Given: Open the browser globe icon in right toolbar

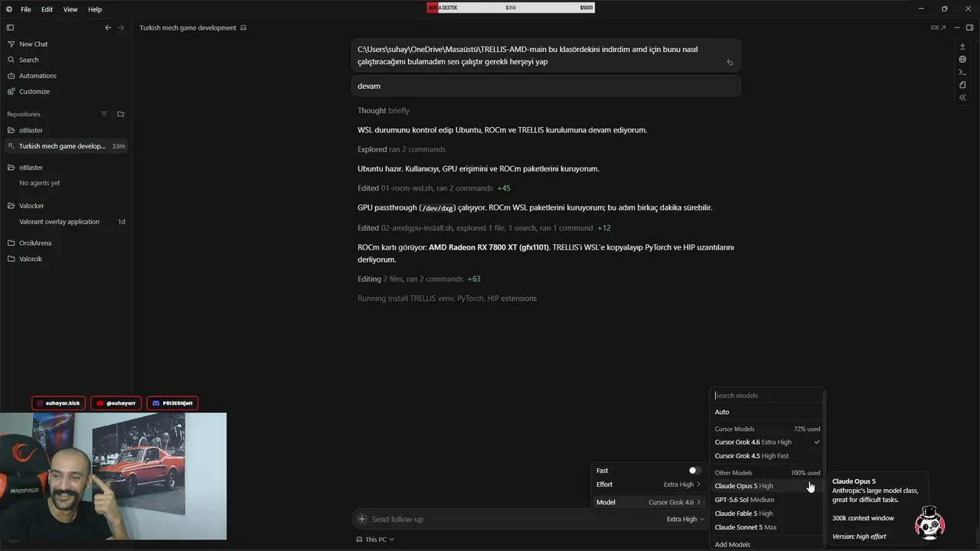Looking at the screenshot, I should click(962, 59).
